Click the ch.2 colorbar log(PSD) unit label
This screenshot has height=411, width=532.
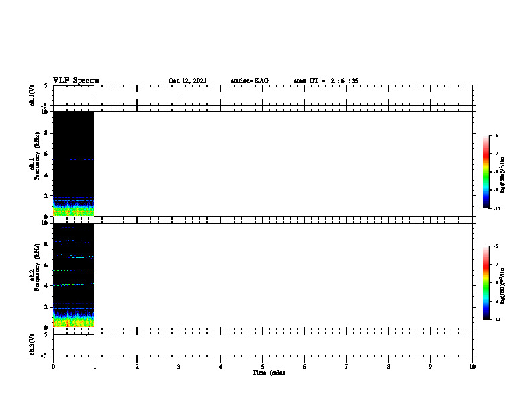pos(502,286)
